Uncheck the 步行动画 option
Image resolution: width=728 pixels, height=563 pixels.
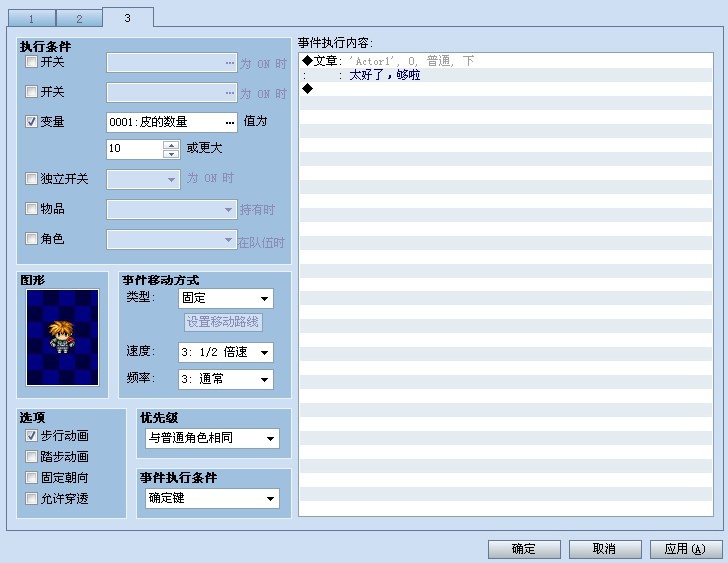[31, 436]
